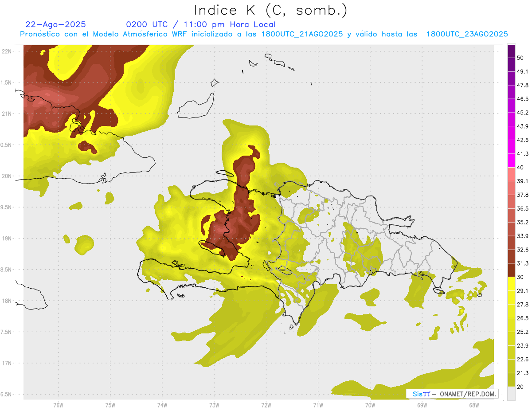Image resolution: width=532 pixels, height=411 pixels.
Task: Click the color bar label "50"
Action: [520, 58]
